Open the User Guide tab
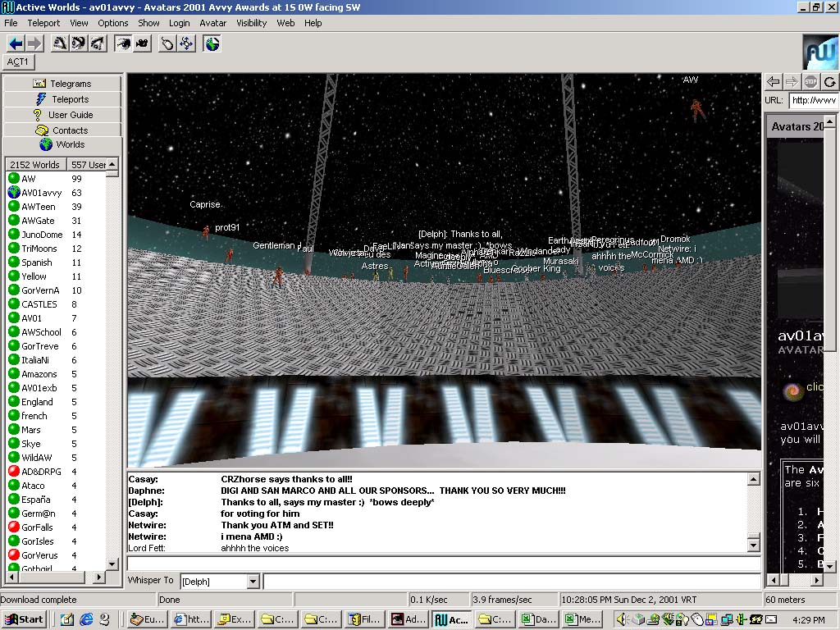 tap(62, 115)
